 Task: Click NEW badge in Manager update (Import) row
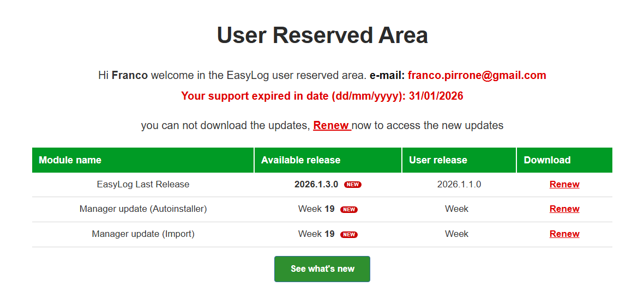349,235
